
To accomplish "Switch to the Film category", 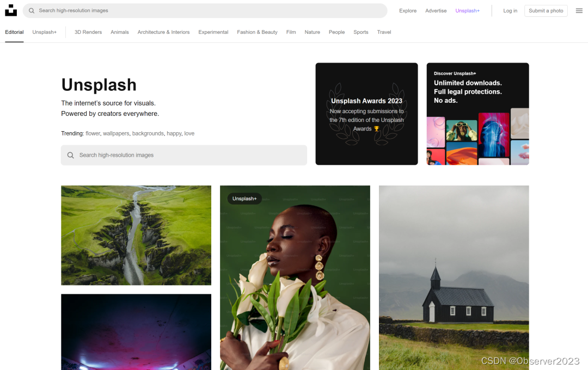I will pos(291,32).
